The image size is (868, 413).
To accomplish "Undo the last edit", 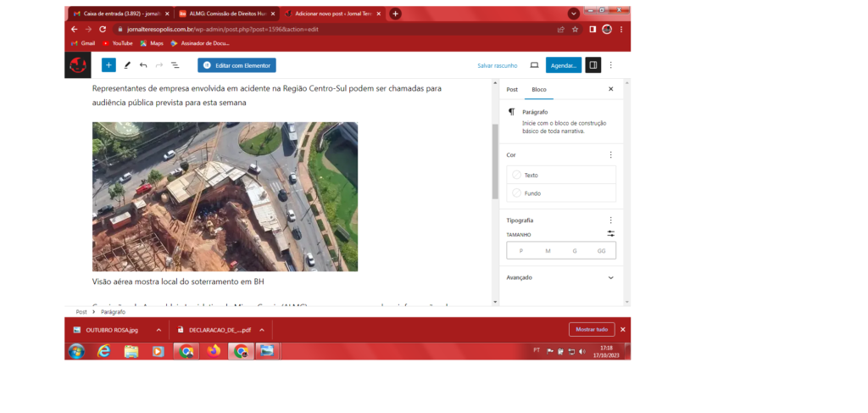I will point(143,65).
